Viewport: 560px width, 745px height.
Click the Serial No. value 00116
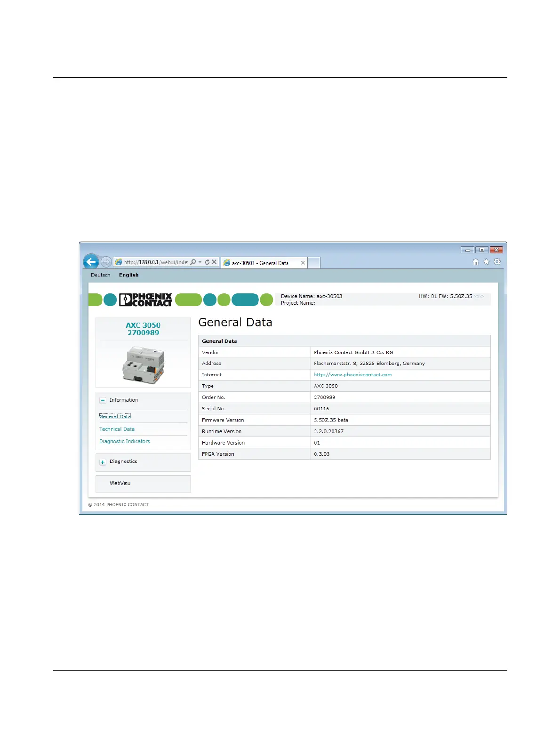[321, 409]
